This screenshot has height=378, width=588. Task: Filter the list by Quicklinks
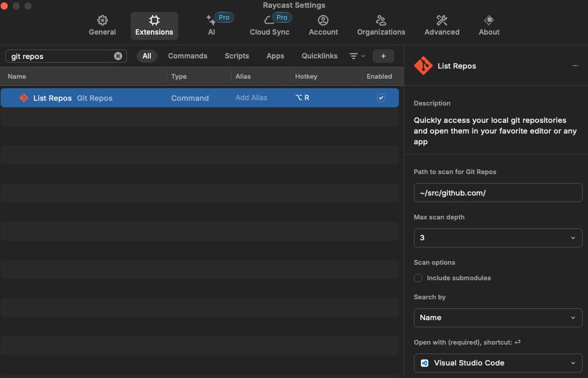pos(320,56)
